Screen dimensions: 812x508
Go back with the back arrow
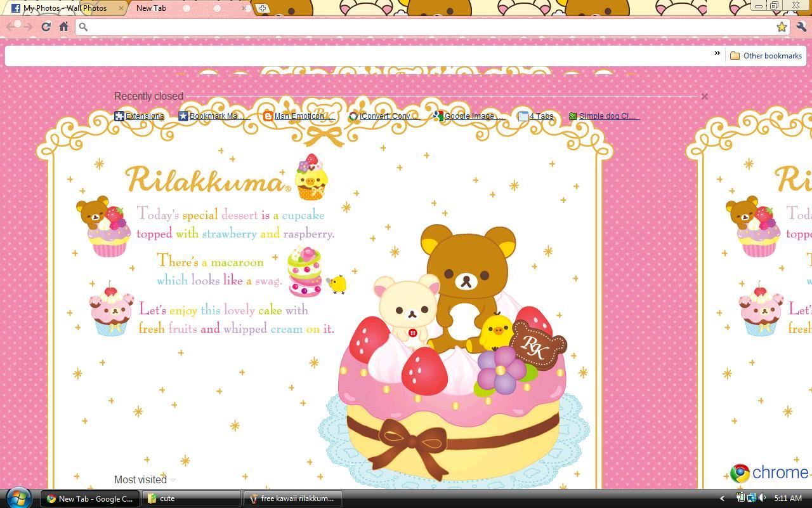coord(11,27)
